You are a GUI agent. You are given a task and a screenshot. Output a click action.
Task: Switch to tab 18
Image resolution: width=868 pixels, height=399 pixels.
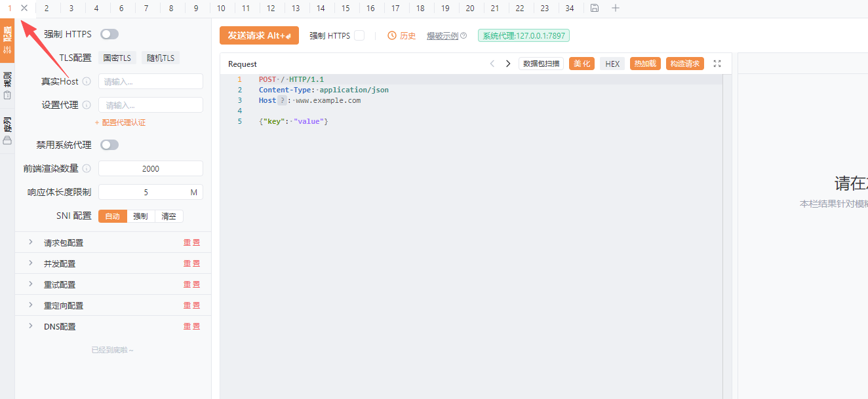tap(420, 8)
